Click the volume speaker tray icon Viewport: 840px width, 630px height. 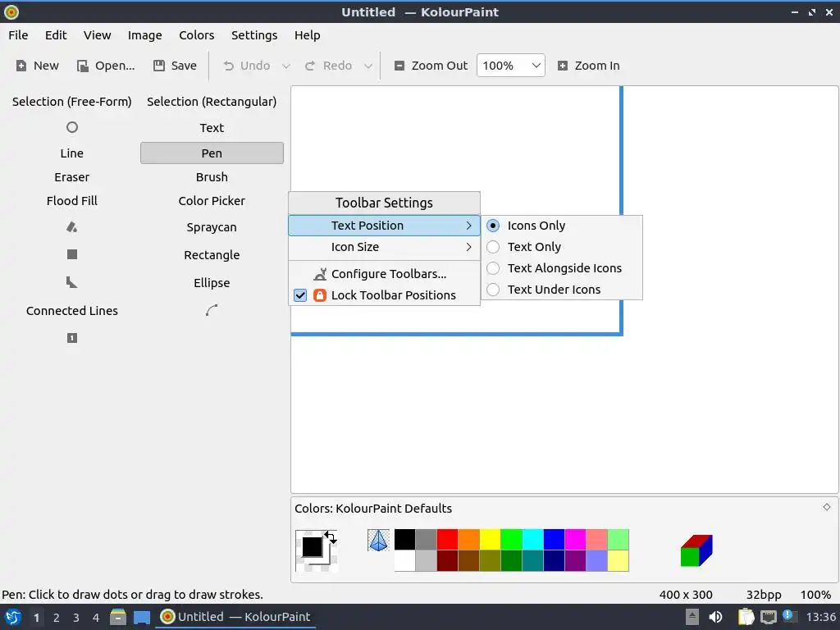[x=715, y=617]
